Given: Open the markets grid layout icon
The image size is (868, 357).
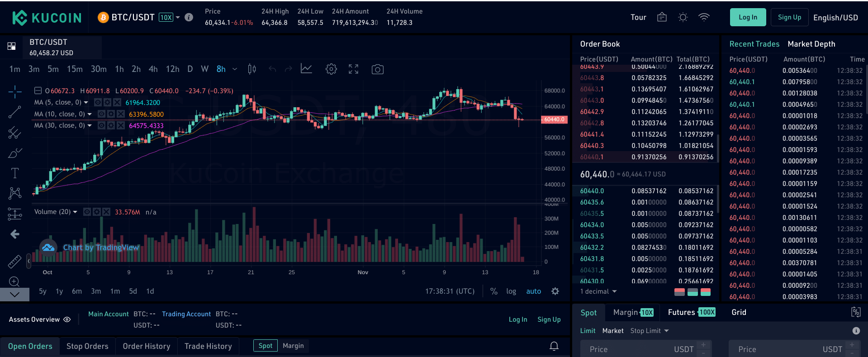Looking at the screenshot, I should [11, 46].
